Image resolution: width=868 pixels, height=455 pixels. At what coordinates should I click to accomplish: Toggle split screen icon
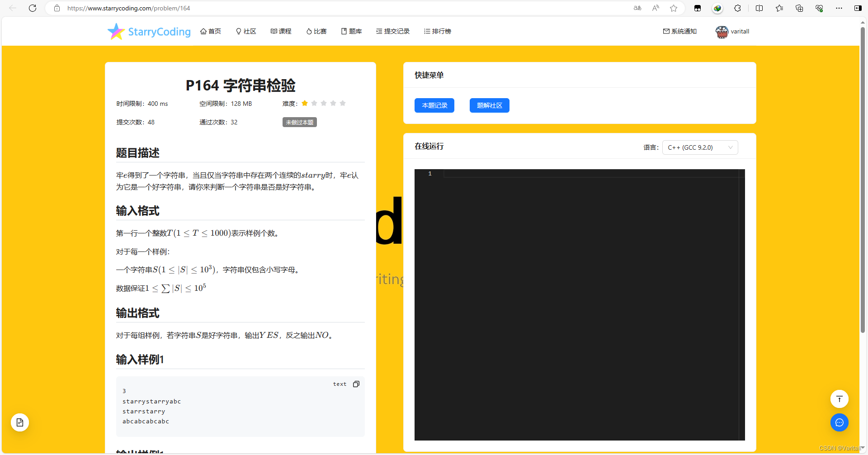(x=759, y=8)
